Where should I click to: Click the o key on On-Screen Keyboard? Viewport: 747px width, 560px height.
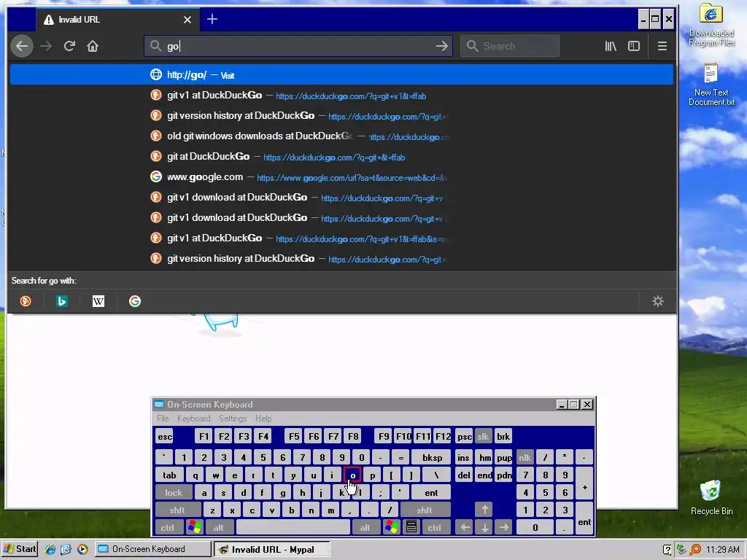click(352, 475)
